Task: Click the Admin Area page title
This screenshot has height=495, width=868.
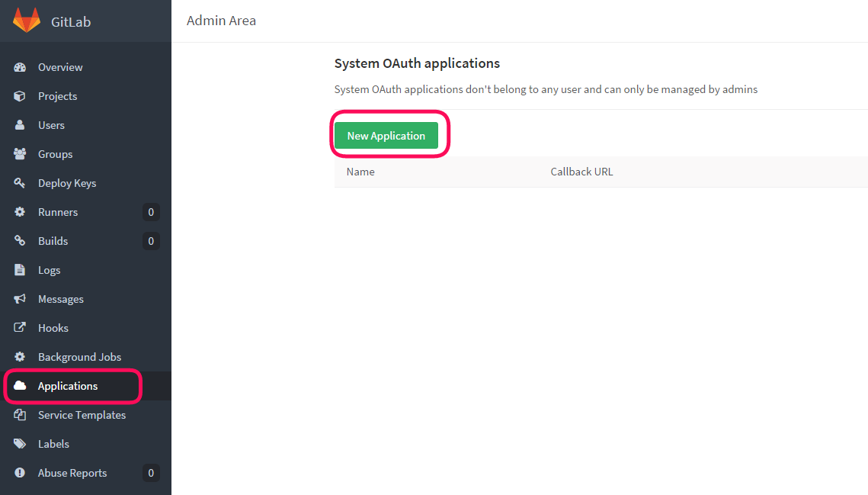Action: (x=222, y=21)
